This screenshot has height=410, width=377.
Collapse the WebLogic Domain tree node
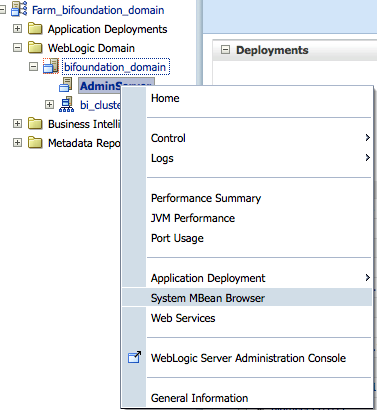pyautogui.click(x=17, y=48)
